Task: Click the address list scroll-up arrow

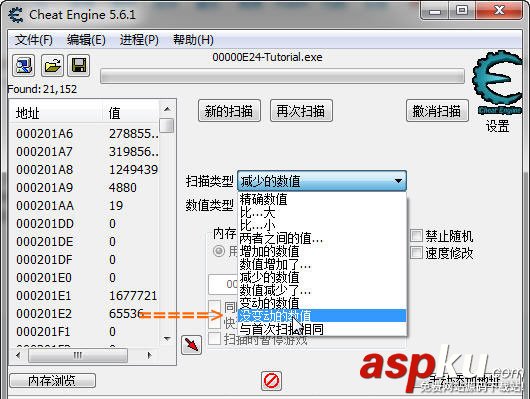Action: tap(167, 109)
